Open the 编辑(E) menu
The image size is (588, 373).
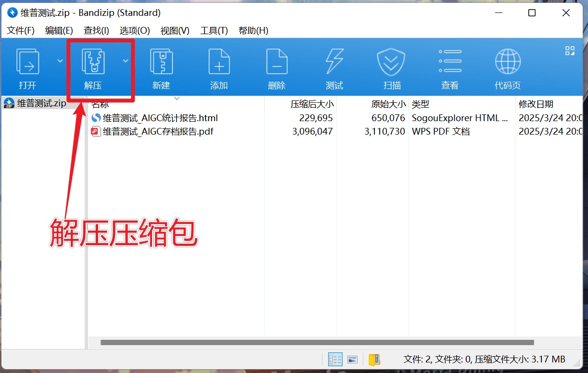[59, 30]
